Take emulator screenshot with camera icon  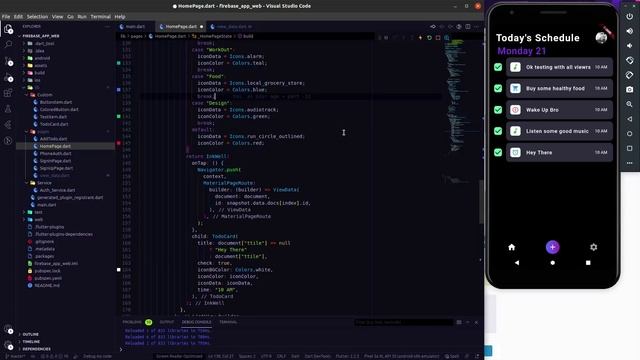(x=630, y=89)
